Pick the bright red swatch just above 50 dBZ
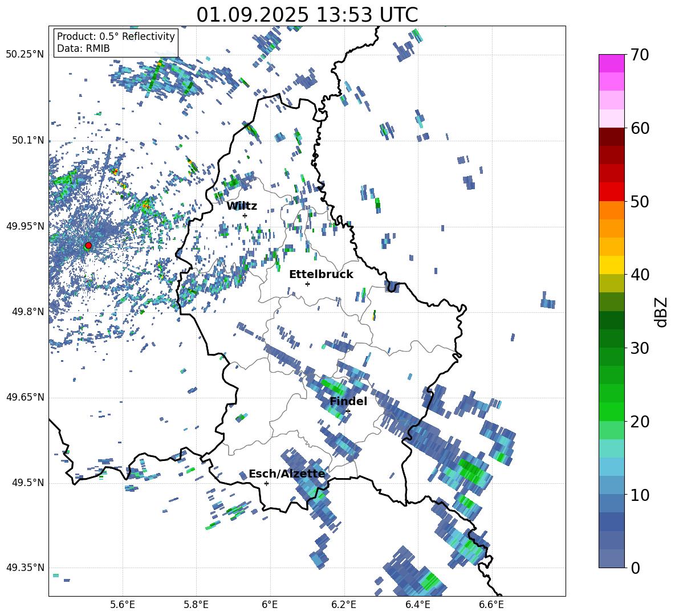The width and height of the screenshot is (675, 616). click(611, 191)
